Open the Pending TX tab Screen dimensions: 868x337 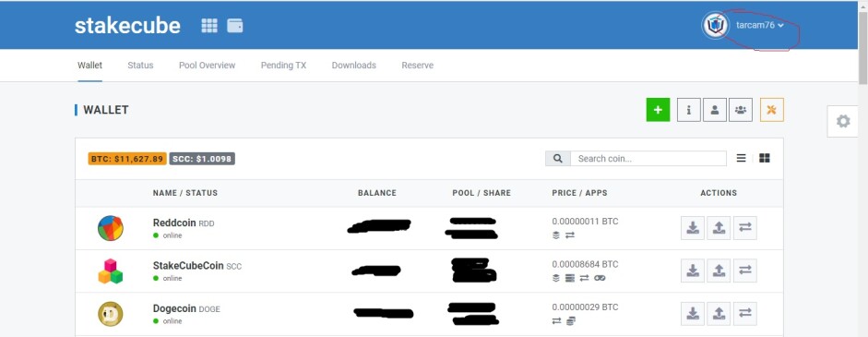(283, 66)
